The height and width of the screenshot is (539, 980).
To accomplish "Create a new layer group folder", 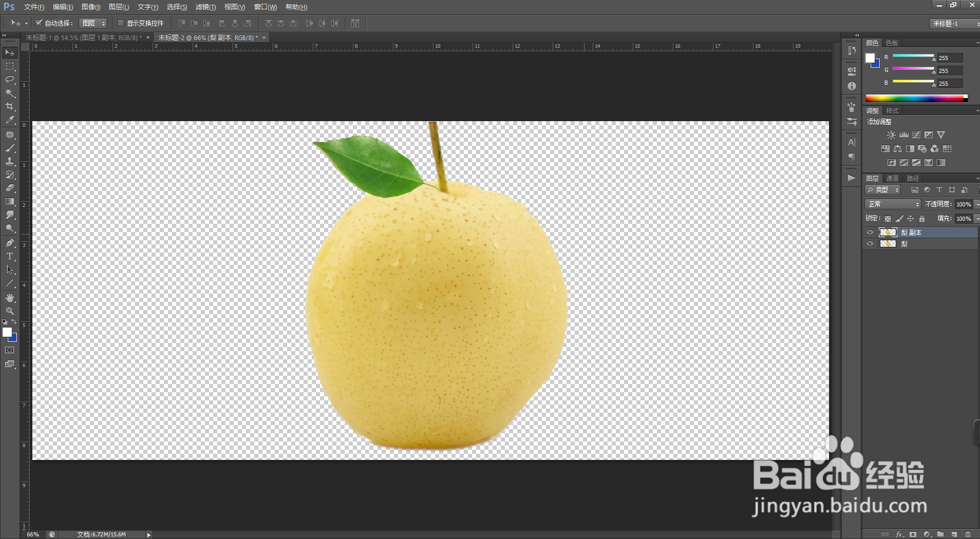I will tap(940, 534).
